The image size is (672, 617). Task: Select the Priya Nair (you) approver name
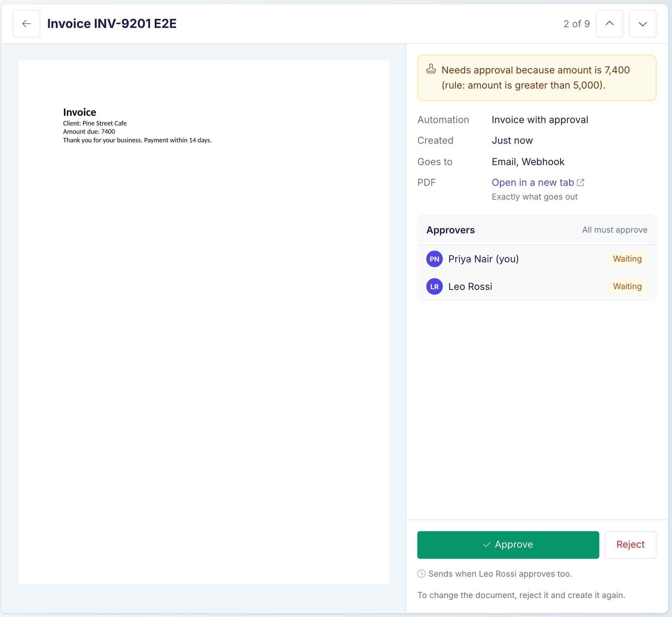483,259
